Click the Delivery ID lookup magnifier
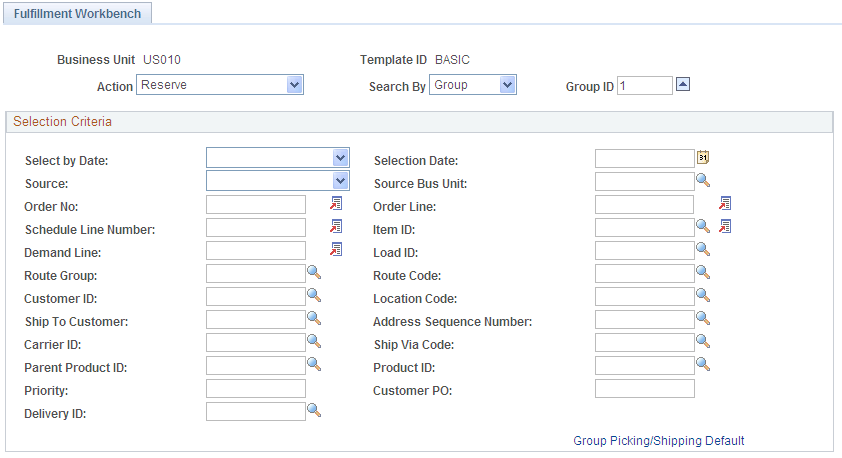The height and width of the screenshot is (458, 842). coord(314,411)
